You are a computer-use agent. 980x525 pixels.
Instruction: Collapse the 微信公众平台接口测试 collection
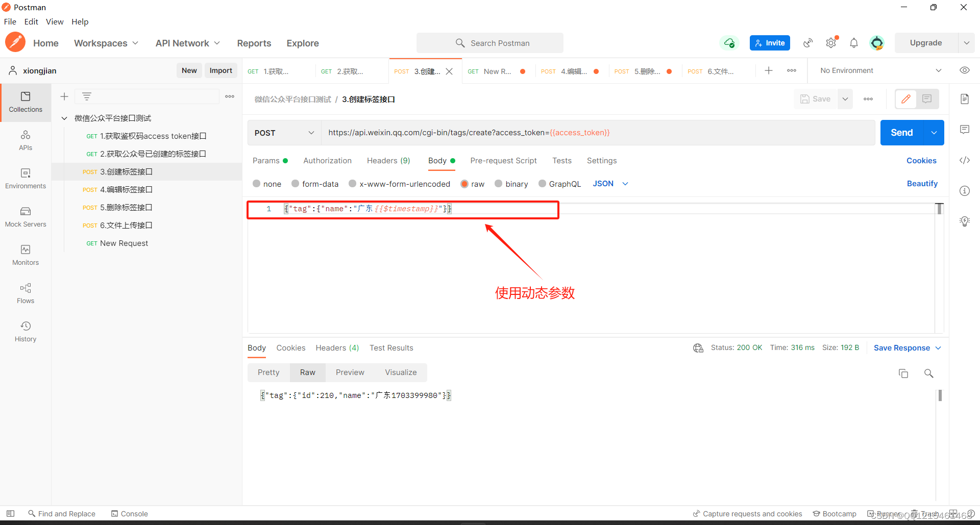click(64, 118)
